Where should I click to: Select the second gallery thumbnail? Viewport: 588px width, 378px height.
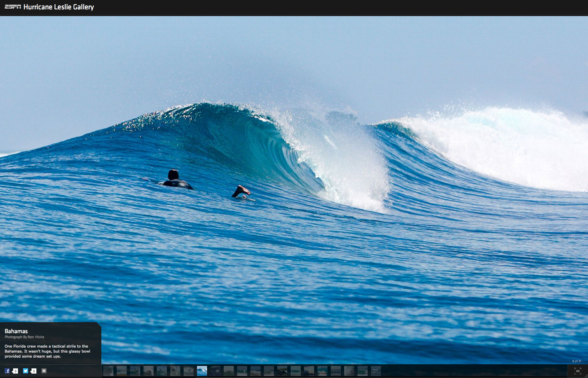(122, 371)
